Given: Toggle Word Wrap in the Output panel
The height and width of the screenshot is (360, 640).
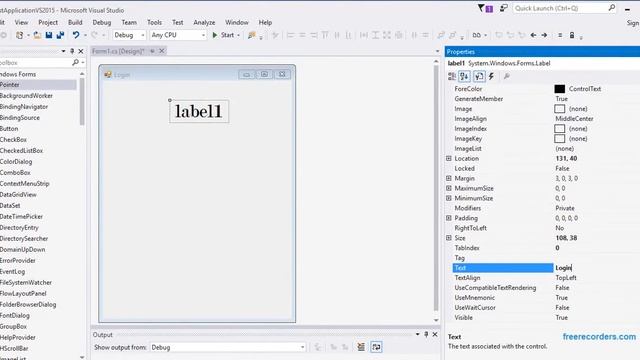Looking at the screenshot, I should (376, 347).
